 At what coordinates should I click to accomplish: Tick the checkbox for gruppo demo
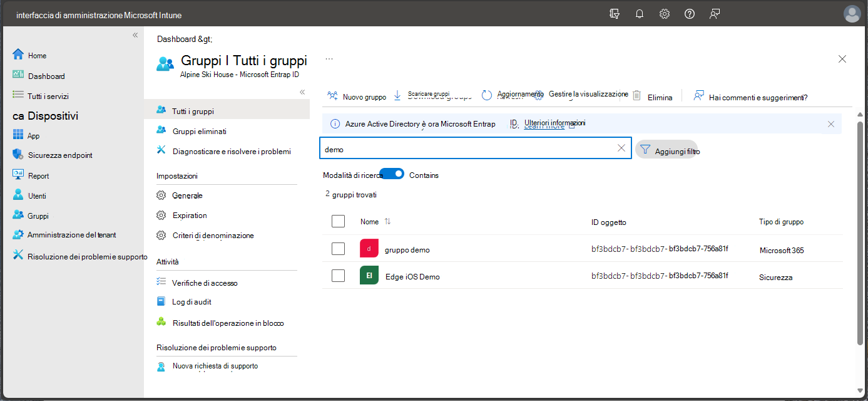[x=338, y=249]
